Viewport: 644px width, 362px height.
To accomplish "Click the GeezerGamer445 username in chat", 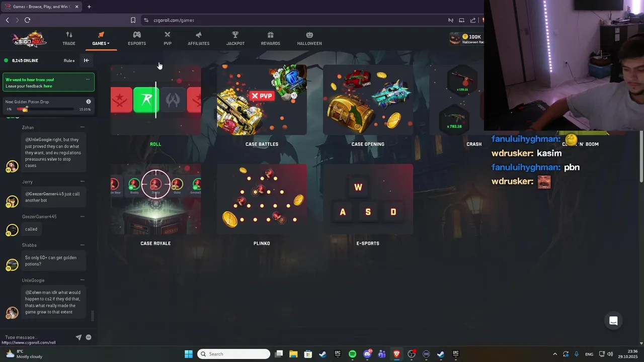I will coord(39,217).
